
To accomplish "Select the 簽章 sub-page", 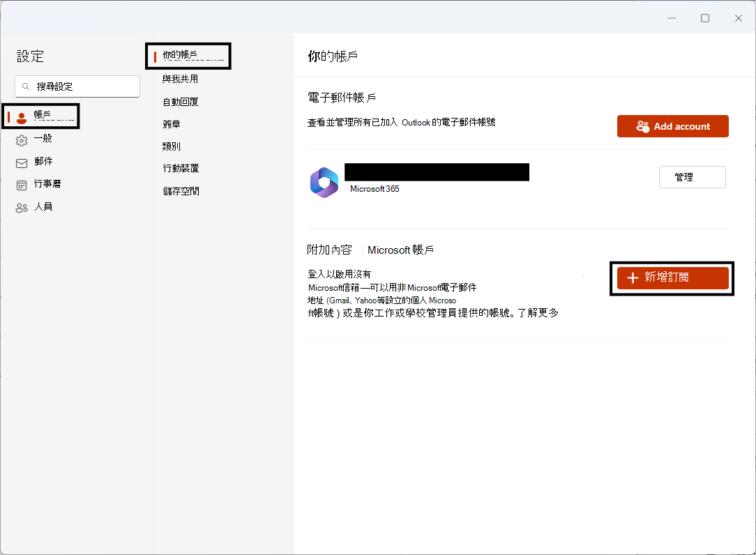I will click(x=171, y=124).
